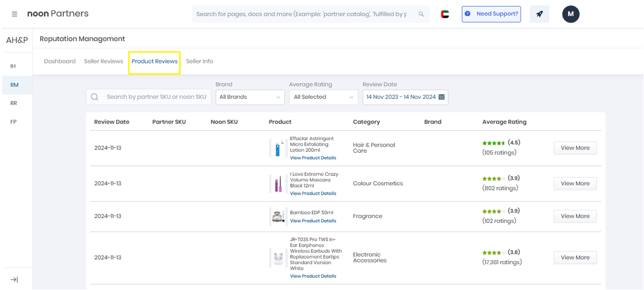Click the SKU search magnifier icon
The width and height of the screenshot is (644, 290).
click(95, 97)
